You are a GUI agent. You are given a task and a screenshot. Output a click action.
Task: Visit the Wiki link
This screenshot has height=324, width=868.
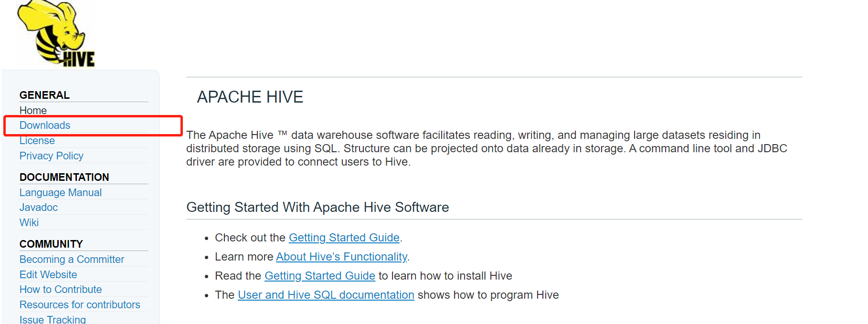29,223
